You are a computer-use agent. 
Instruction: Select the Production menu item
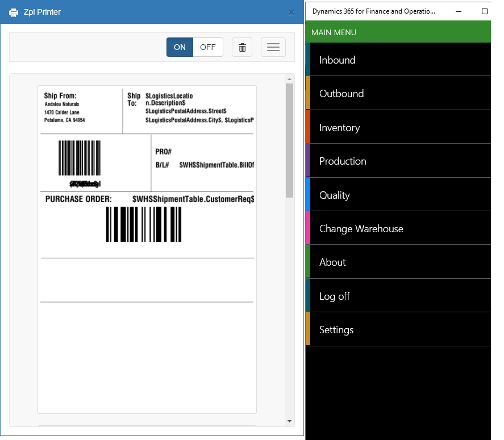pos(398,161)
